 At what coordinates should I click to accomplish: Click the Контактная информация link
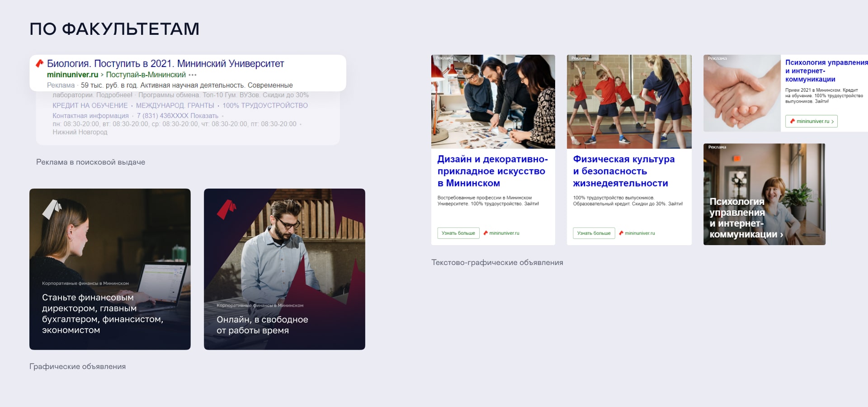(90, 116)
